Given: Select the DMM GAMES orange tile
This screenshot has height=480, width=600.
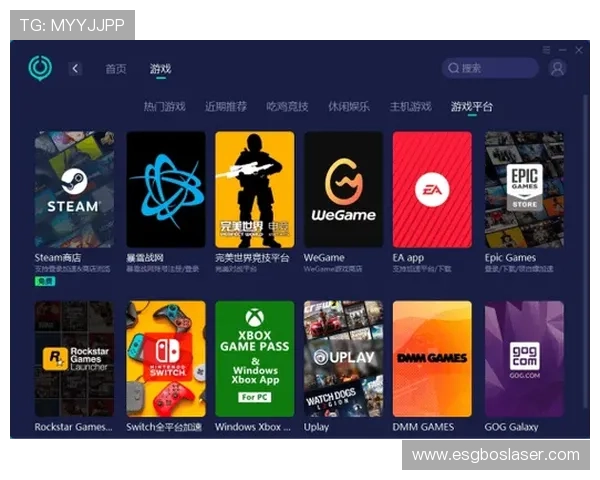Looking at the screenshot, I should 432,359.
